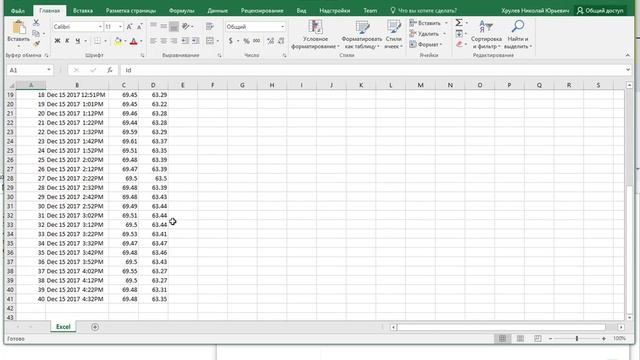Click the AutoSum sigma icon

pyautogui.click(x=459, y=22)
